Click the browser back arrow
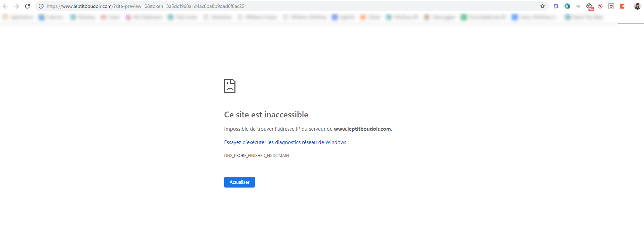 point(5,6)
